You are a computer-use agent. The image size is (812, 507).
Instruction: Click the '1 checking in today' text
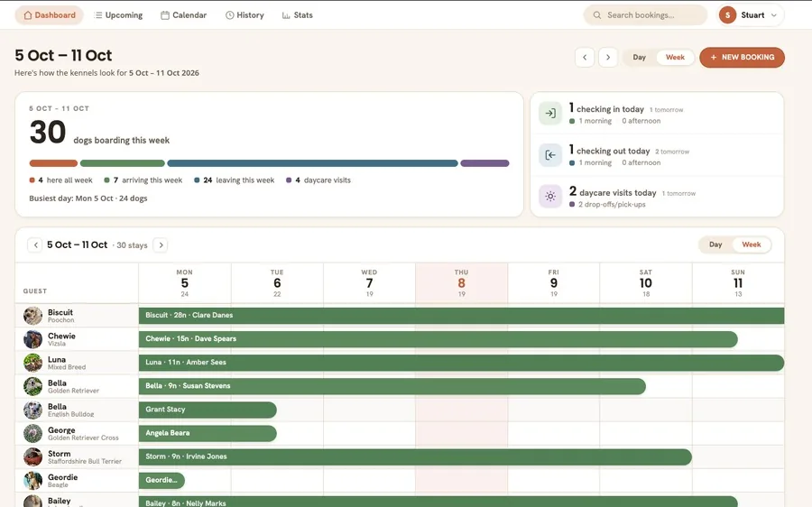[x=606, y=108]
